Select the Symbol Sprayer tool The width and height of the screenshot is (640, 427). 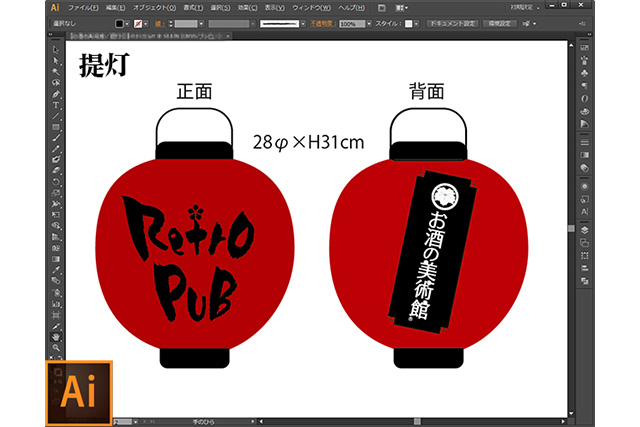[56, 292]
